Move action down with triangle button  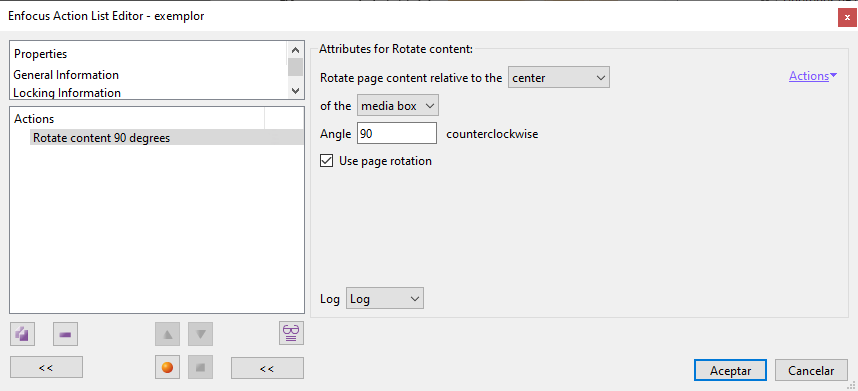tap(200, 334)
